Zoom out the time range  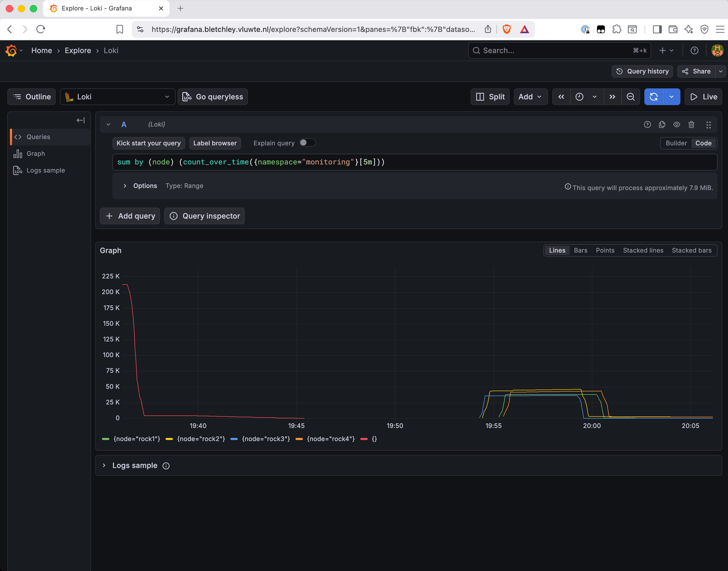tap(631, 97)
